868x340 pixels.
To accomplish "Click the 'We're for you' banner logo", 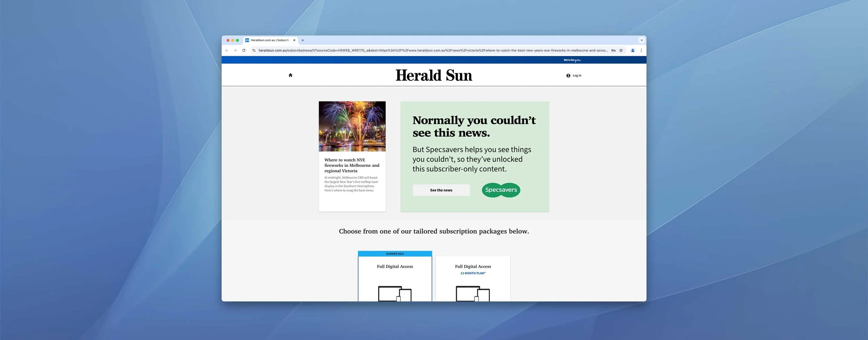I will [572, 60].
